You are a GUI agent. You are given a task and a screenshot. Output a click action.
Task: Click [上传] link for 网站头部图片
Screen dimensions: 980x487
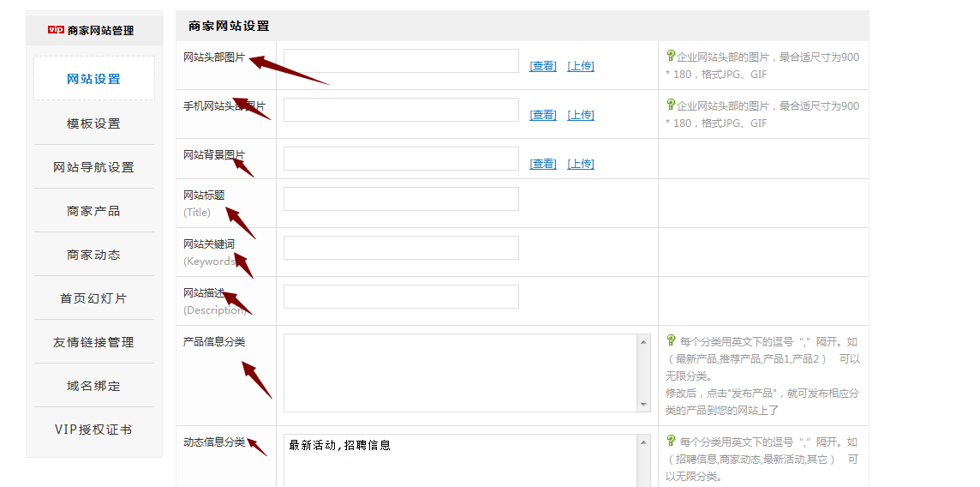[x=580, y=66]
